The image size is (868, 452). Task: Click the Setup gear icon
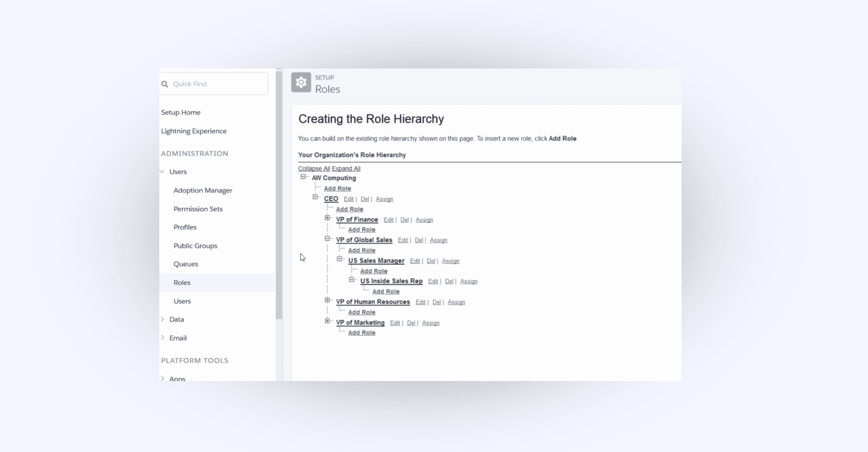[301, 83]
